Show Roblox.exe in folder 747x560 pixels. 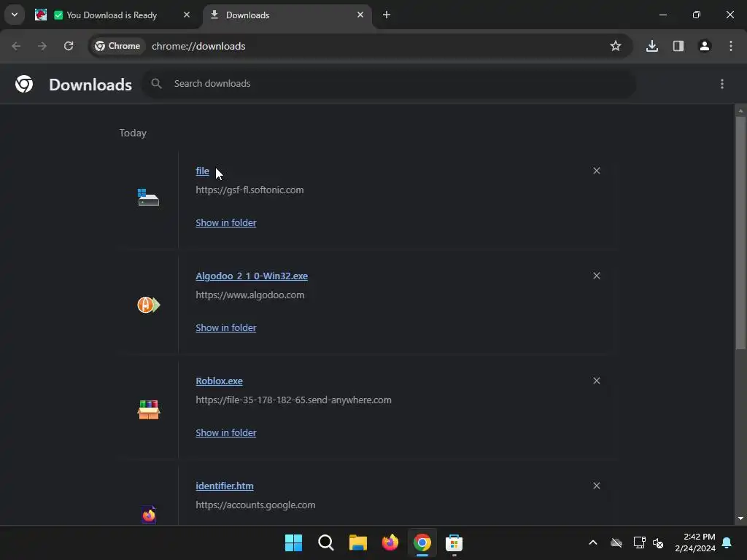(226, 433)
